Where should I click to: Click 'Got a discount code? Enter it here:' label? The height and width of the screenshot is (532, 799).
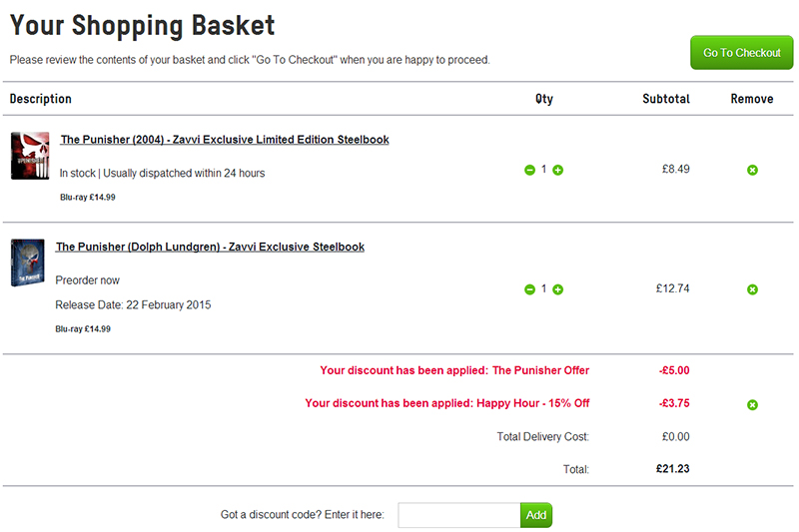pyautogui.click(x=303, y=515)
